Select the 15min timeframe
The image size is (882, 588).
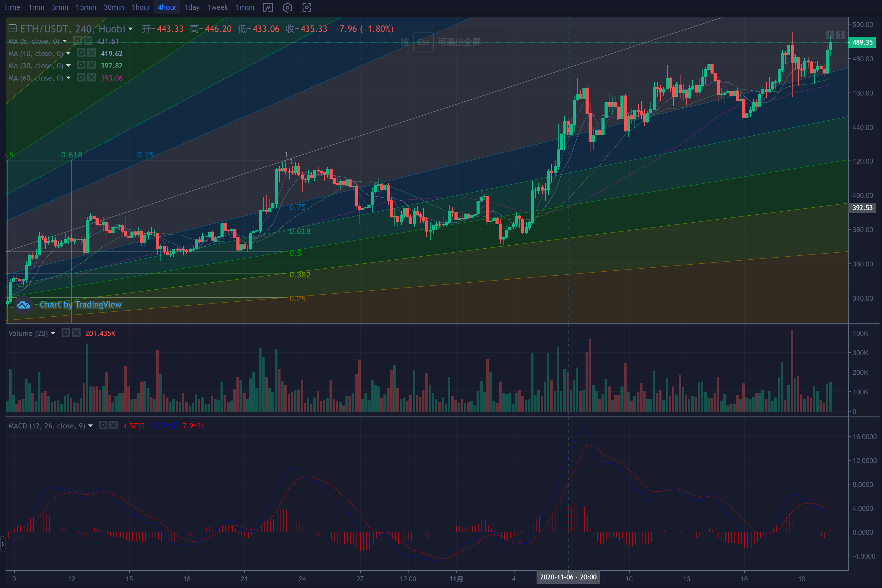[86, 7]
